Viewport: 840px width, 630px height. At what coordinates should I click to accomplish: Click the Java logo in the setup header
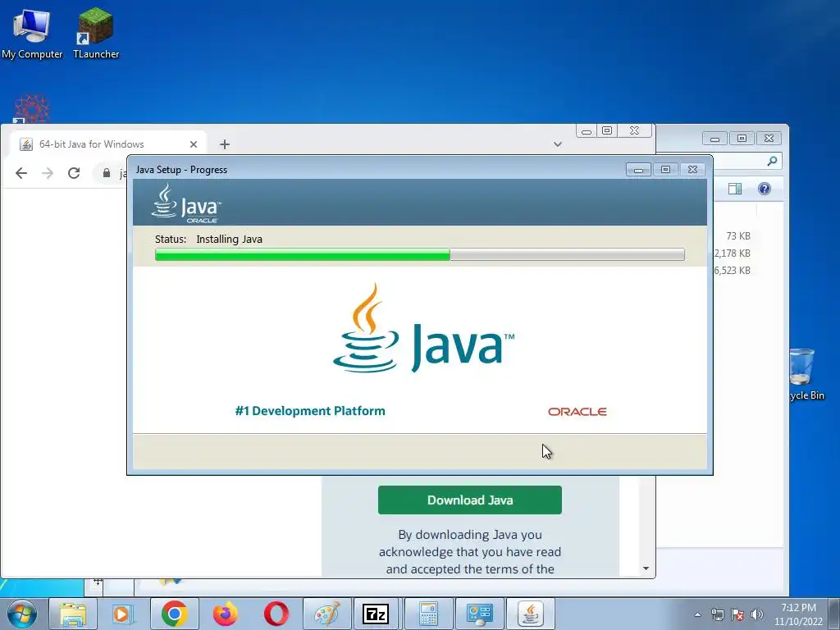186,203
